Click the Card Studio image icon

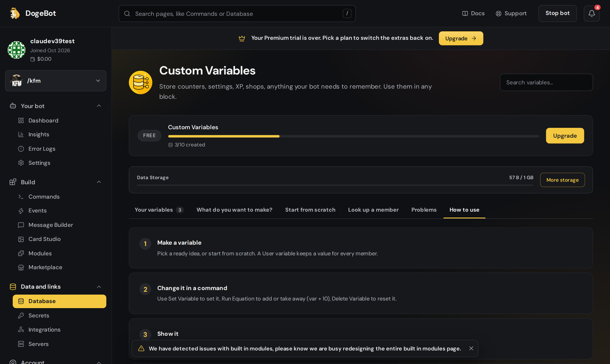pyautogui.click(x=21, y=239)
